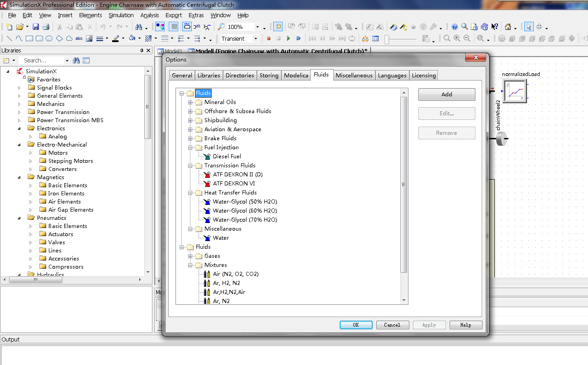Switch to the Licensing tab
Viewport: 588px width, 365px height.
pyautogui.click(x=424, y=76)
